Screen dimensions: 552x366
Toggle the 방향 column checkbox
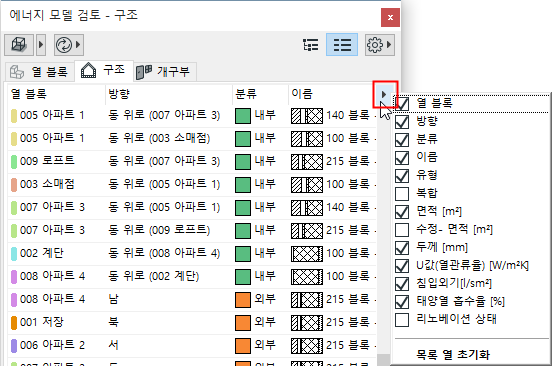(x=402, y=122)
